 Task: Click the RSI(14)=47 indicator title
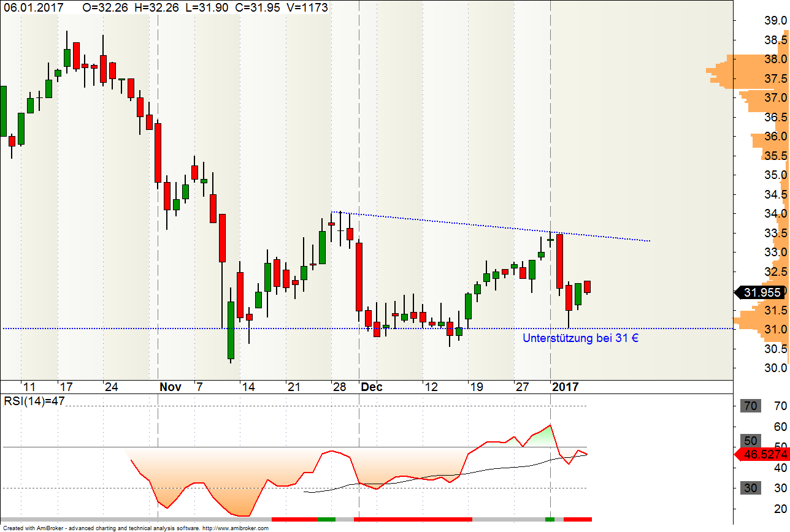pos(34,401)
